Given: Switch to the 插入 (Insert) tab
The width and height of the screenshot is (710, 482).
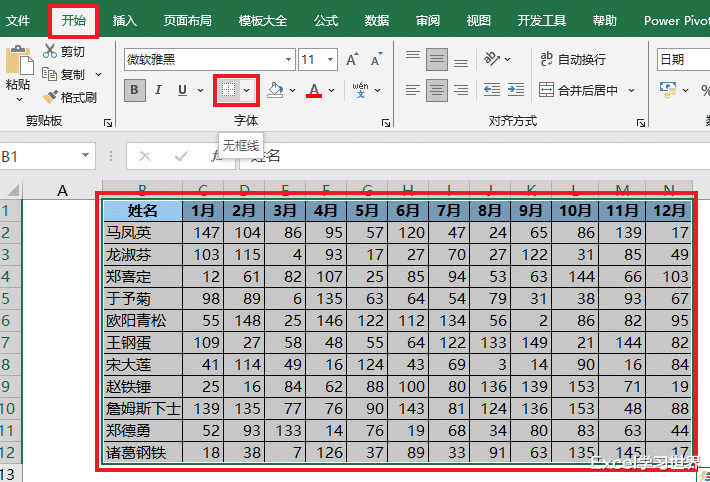Looking at the screenshot, I should (x=125, y=20).
